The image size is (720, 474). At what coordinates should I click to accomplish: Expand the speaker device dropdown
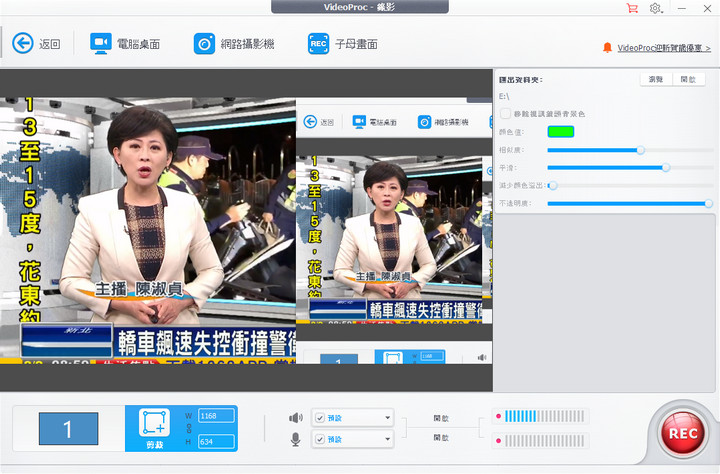[x=386, y=418]
